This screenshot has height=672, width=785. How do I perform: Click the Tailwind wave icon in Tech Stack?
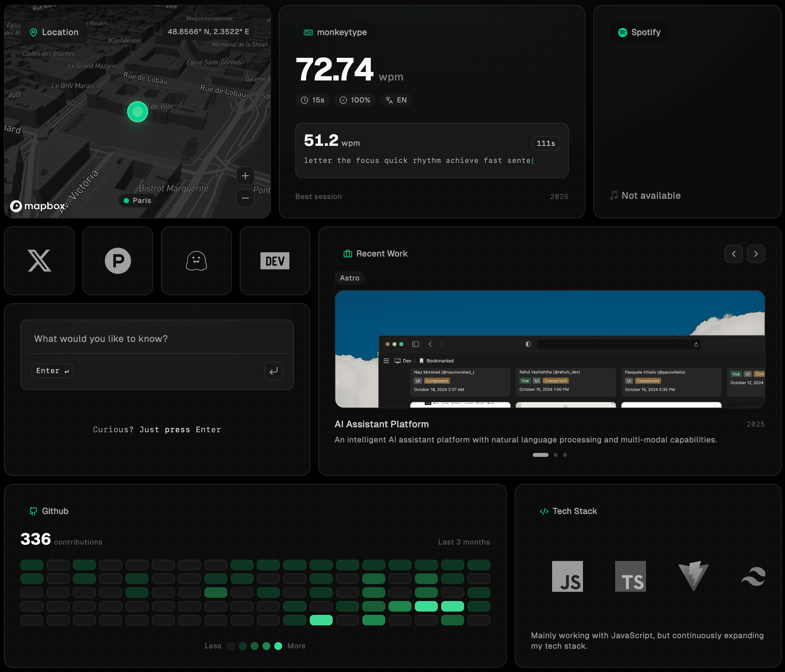pos(753,576)
